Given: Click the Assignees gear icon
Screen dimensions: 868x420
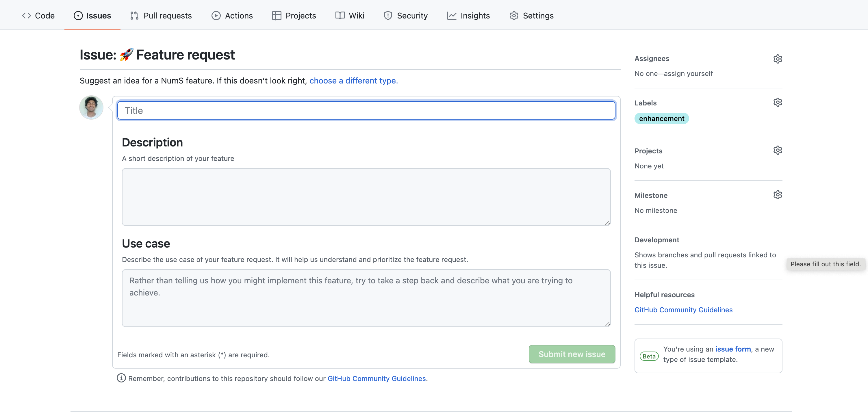Looking at the screenshot, I should point(777,59).
